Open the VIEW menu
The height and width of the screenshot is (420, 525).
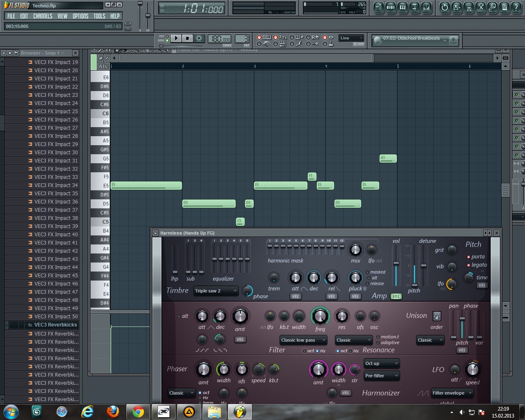pyautogui.click(x=62, y=16)
